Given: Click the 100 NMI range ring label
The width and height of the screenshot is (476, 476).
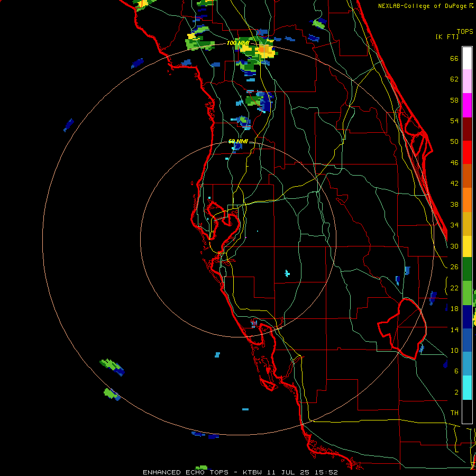Looking at the screenshot, I should 238,43.
